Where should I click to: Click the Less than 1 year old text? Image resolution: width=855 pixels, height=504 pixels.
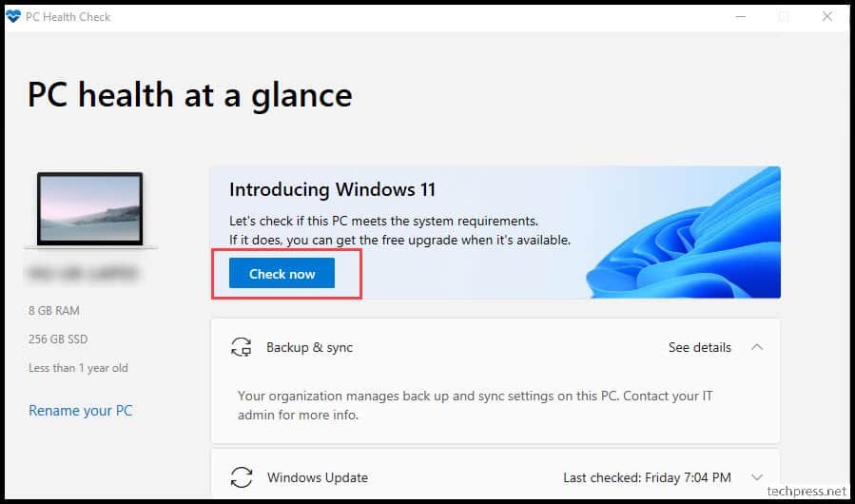pyautogui.click(x=78, y=368)
